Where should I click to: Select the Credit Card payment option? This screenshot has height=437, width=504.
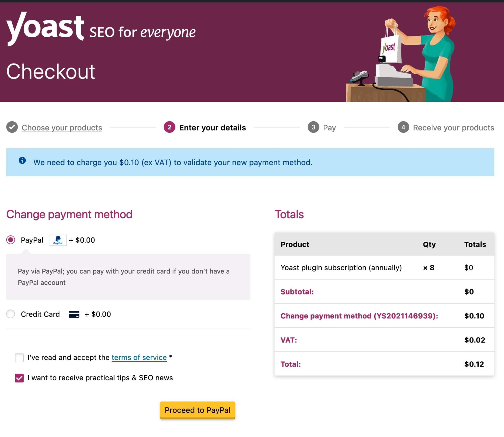click(x=11, y=314)
